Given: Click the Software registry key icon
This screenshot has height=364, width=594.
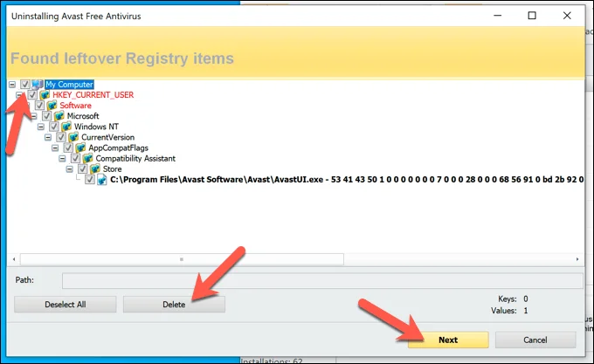Looking at the screenshot, I should point(52,106).
